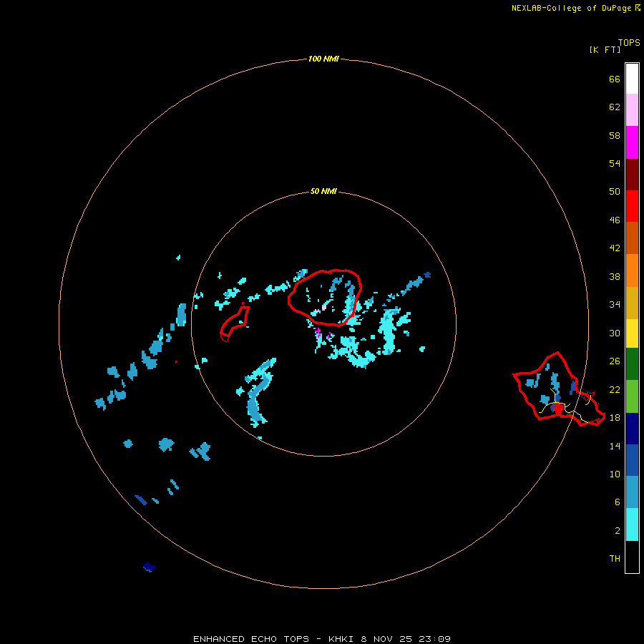Click the '8 NOV 25' date text
Screen dimensions: 644x644
(388, 639)
